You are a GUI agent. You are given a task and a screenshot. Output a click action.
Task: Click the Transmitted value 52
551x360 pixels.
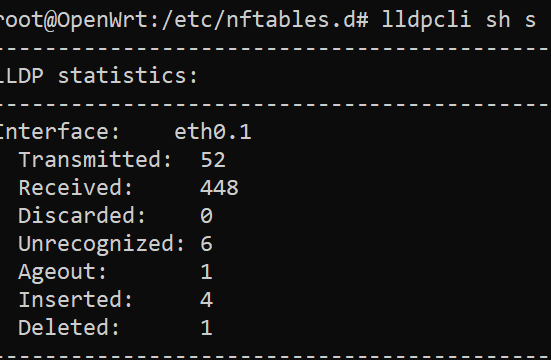[x=213, y=160]
